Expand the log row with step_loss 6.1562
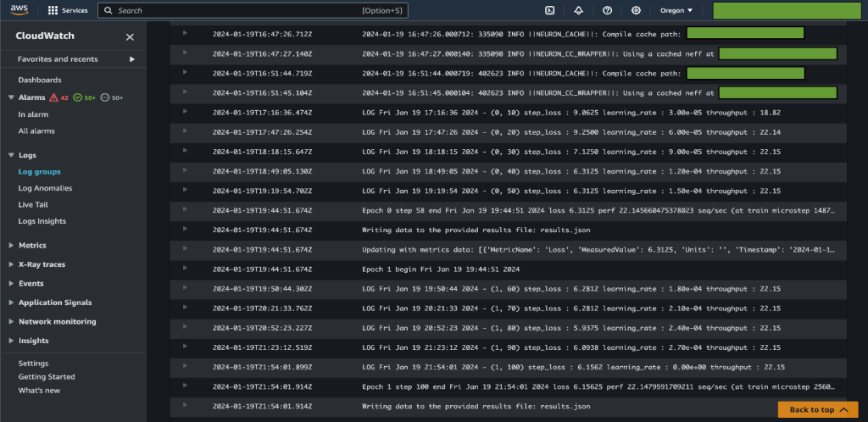 pos(185,366)
